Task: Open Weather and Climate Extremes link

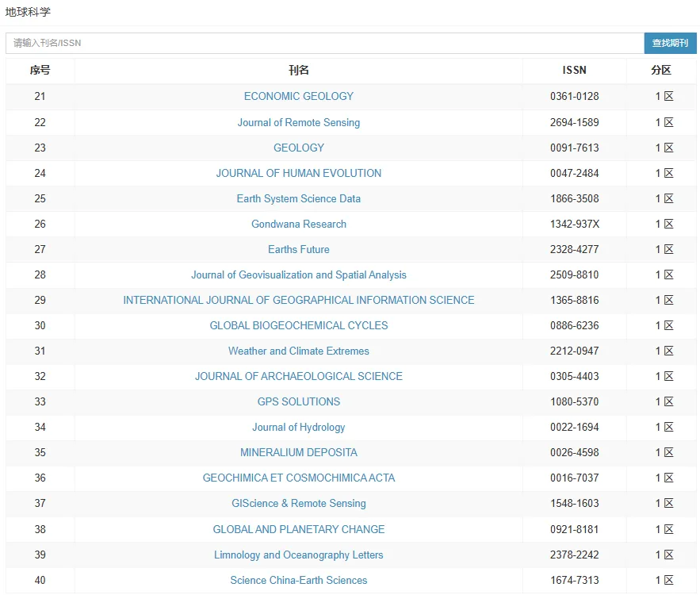Action: (x=299, y=351)
